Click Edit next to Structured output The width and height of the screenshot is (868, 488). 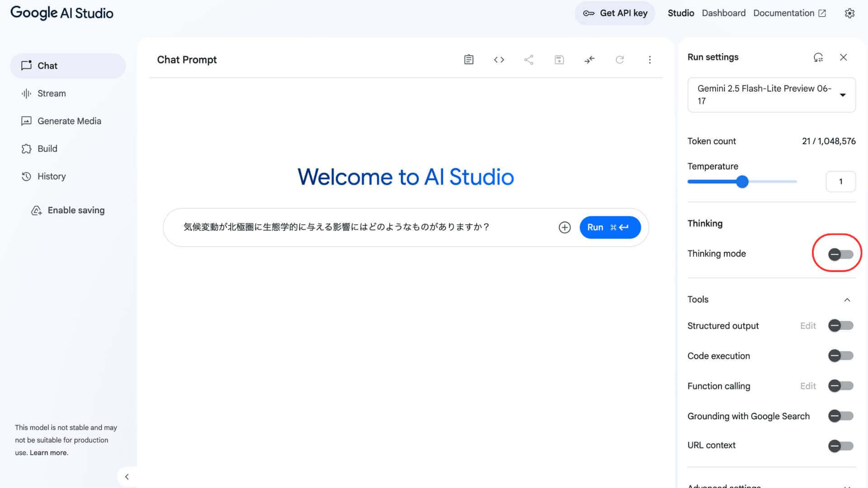pos(808,326)
